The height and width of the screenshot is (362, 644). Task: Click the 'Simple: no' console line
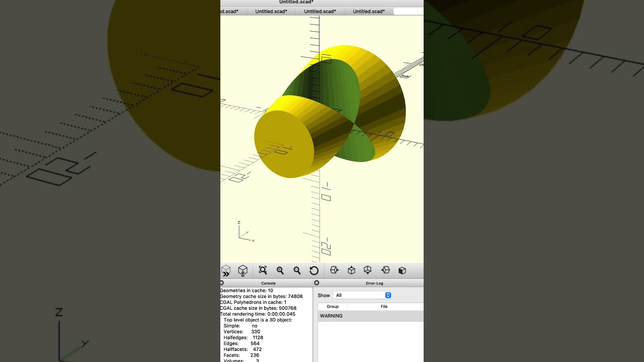coord(240,326)
